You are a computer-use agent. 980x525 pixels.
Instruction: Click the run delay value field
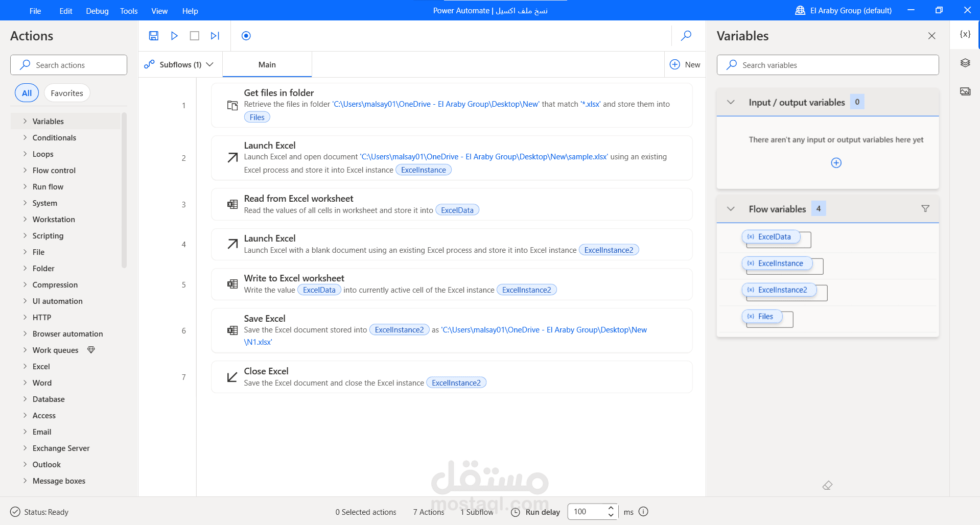[x=587, y=512]
